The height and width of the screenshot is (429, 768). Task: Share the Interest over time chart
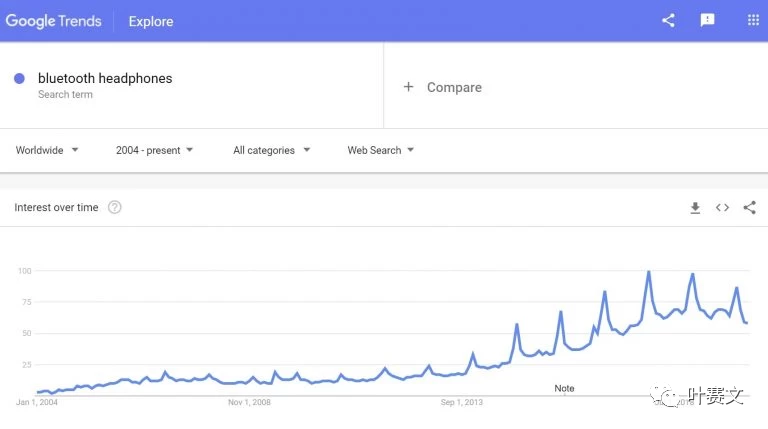tap(749, 208)
